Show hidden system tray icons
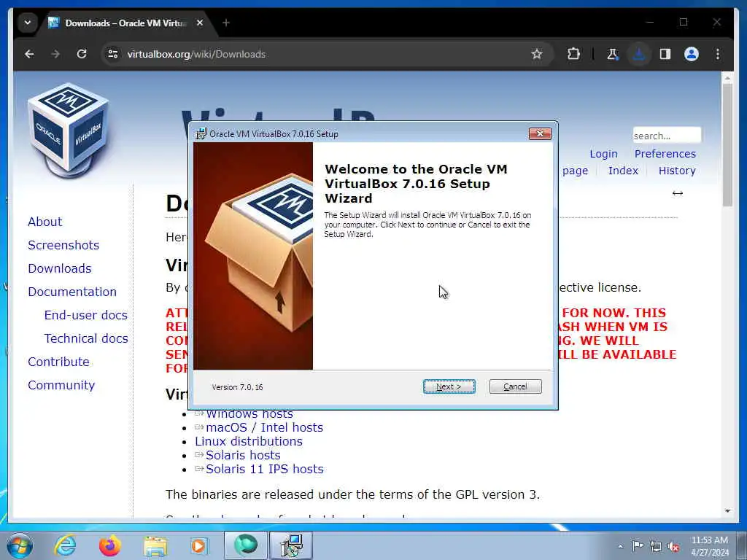Screen dimensions: 747x560 click(x=620, y=546)
